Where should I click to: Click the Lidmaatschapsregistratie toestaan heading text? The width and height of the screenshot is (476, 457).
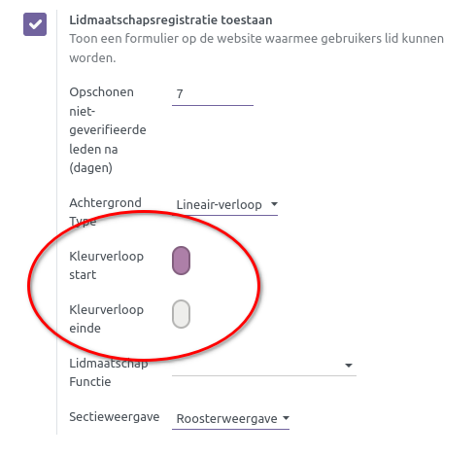(171, 20)
